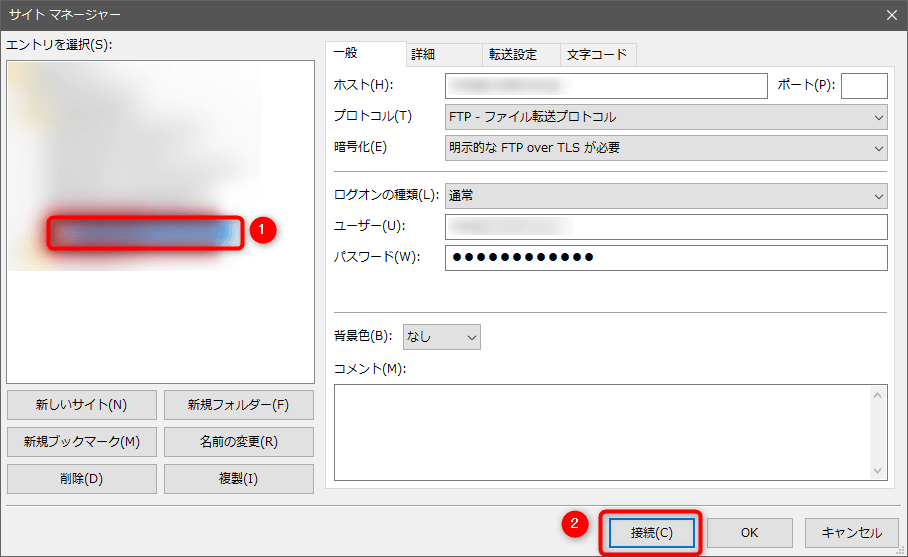Open the 転送設定 tab
The height and width of the screenshot is (557, 908).
[512, 54]
